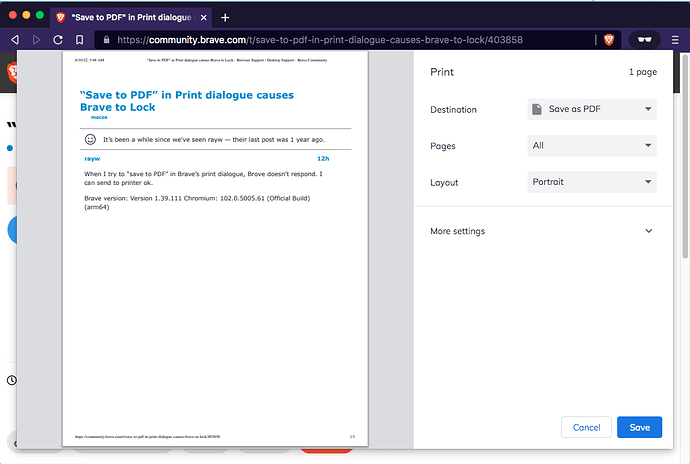Open Brave Shields lion icon in address bar
This screenshot has height=464, width=690.
609,40
